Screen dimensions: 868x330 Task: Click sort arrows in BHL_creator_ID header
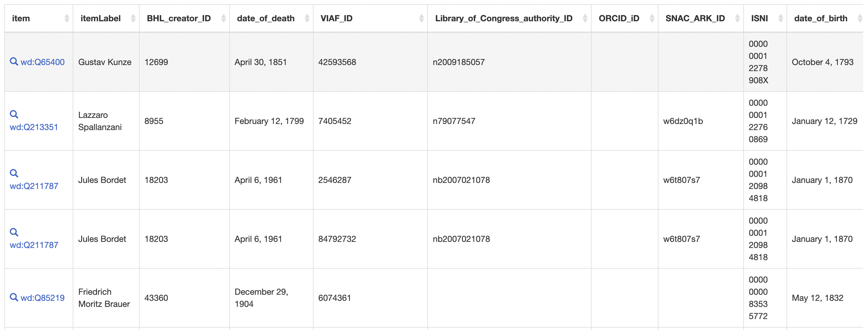224,19
